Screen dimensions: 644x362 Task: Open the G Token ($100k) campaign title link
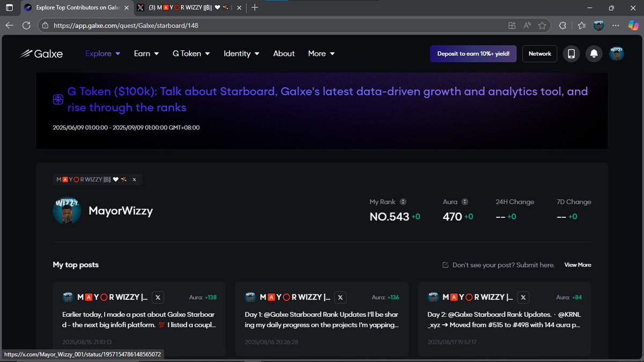pos(327,100)
